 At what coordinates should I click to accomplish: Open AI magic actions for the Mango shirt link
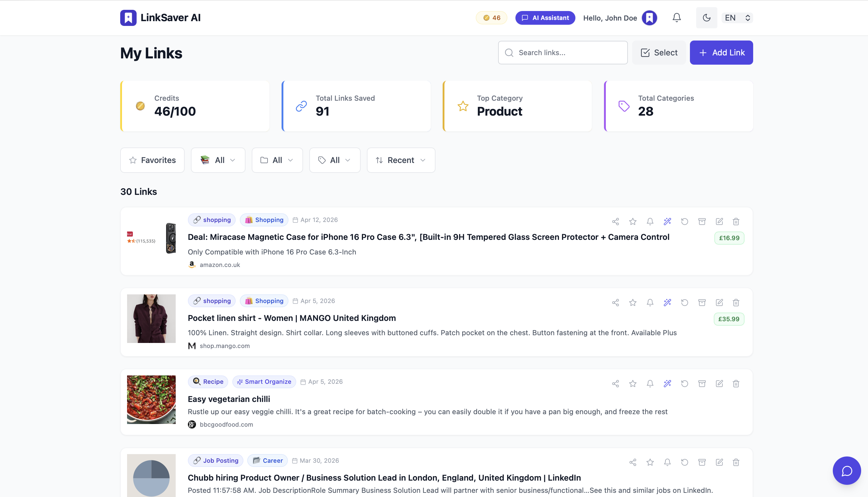click(x=667, y=302)
